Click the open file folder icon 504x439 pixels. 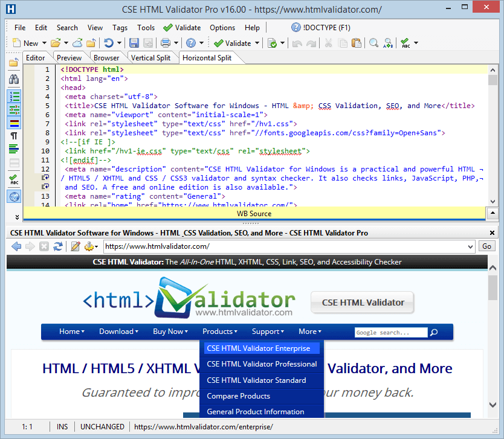(x=56, y=43)
